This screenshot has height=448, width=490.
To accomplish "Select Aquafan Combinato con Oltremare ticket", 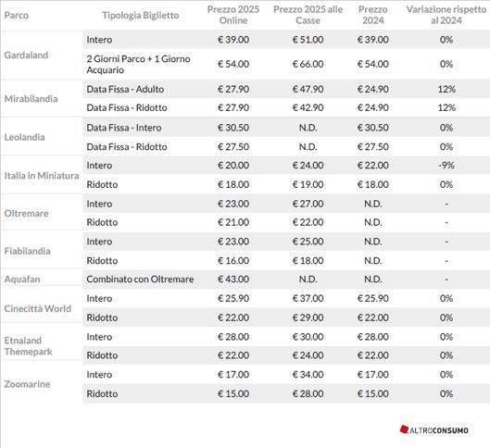I will 140,280.
